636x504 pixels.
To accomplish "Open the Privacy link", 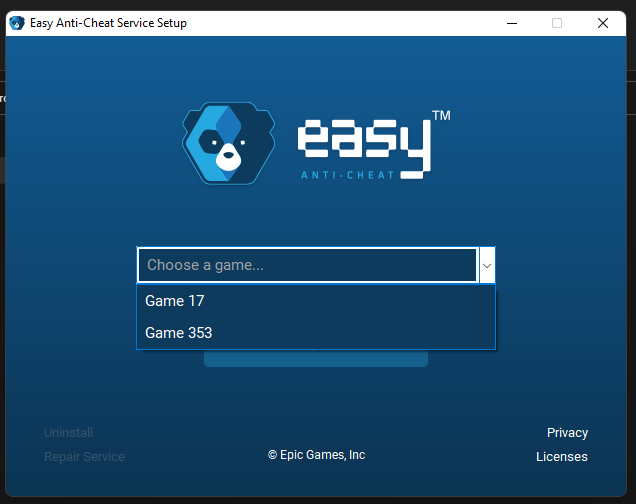I will pyautogui.click(x=567, y=433).
